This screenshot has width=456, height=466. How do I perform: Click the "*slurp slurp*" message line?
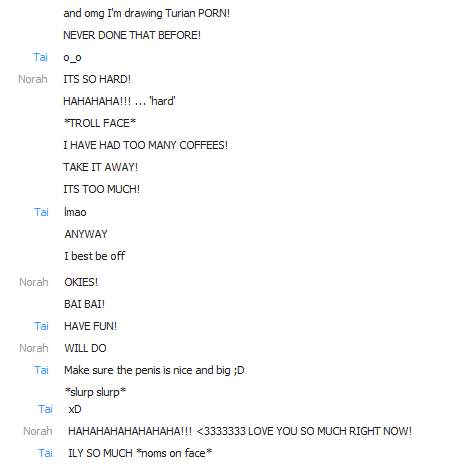coord(96,392)
